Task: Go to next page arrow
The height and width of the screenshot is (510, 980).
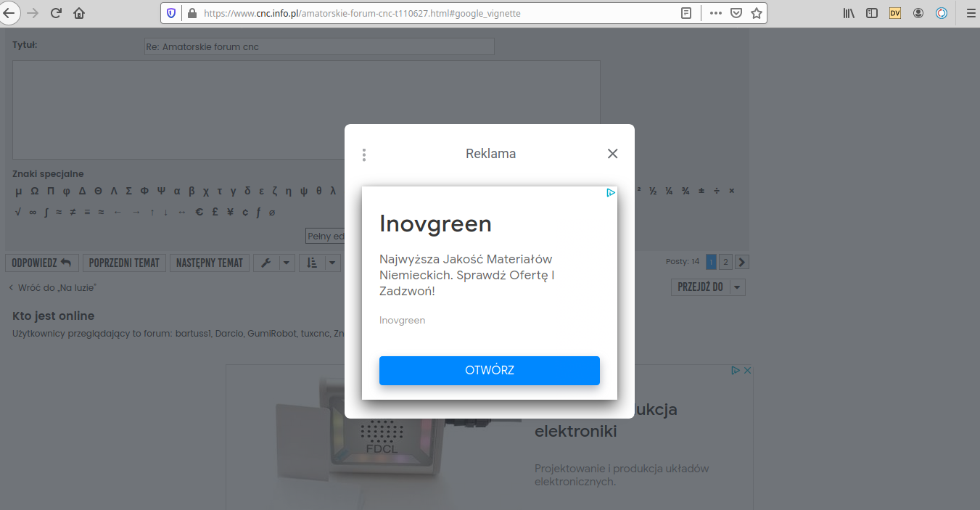Action: pyautogui.click(x=742, y=262)
